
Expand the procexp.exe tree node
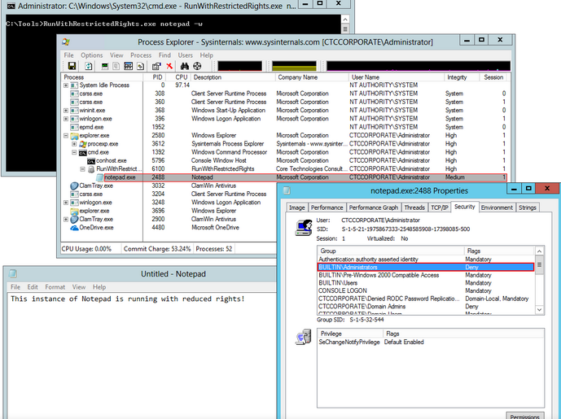pyautogui.click(x=74, y=144)
